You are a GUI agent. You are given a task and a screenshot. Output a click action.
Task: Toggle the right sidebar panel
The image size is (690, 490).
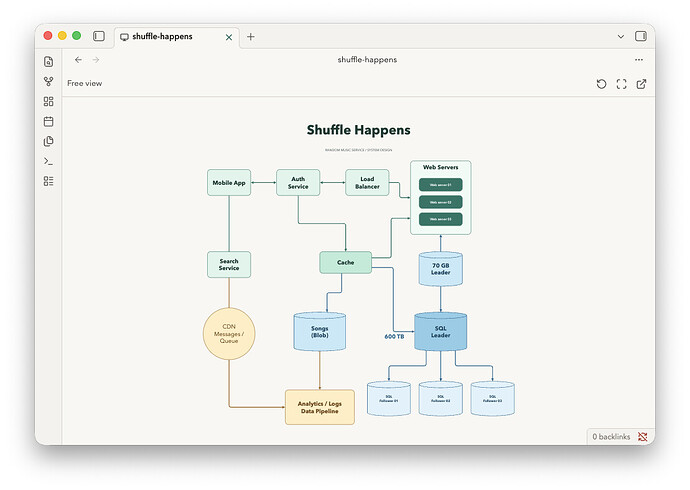click(641, 36)
